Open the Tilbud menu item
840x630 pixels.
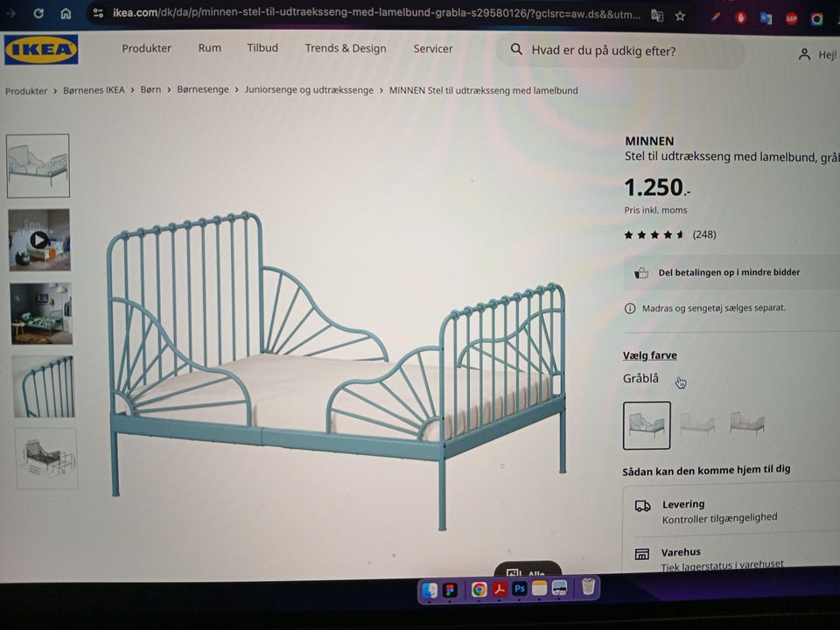[262, 47]
